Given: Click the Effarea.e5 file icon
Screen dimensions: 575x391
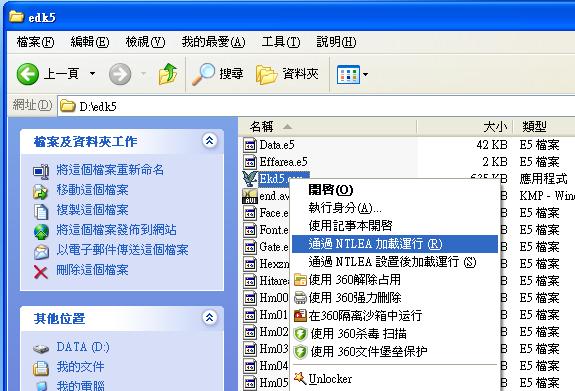Looking at the screenshot, I should point(250,162).
